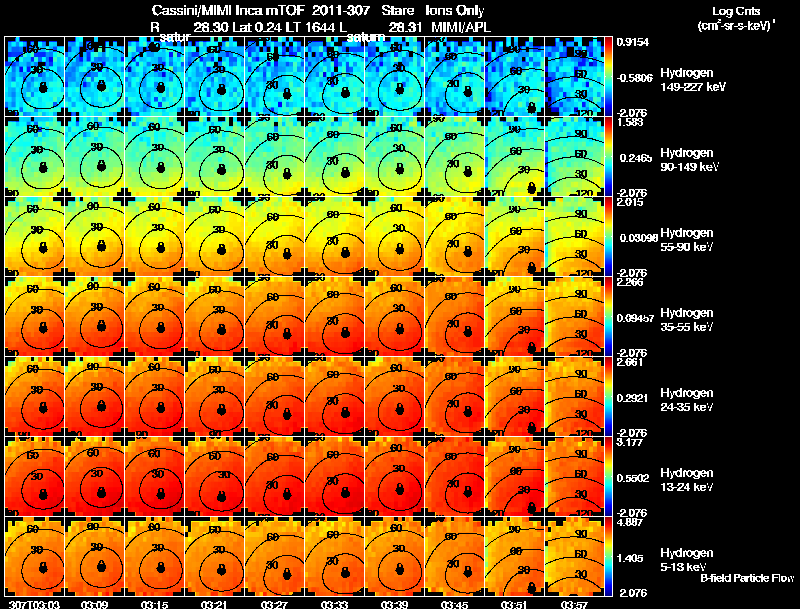
Task: Select the '03:15' time label
Action: [155, 604]
